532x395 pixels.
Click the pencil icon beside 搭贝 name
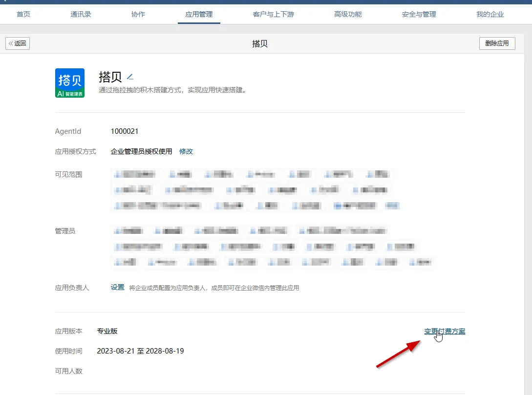click(x=130, y=77)
